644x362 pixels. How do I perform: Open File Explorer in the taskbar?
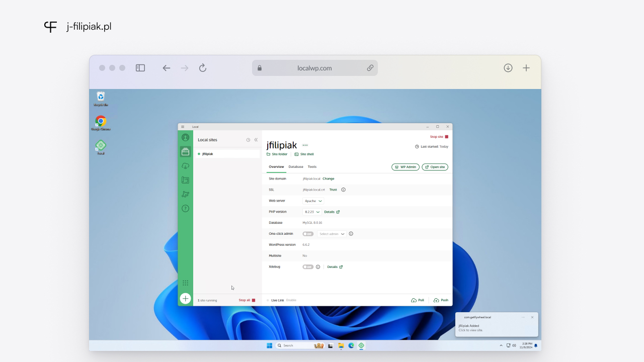[x=341, y=345]
